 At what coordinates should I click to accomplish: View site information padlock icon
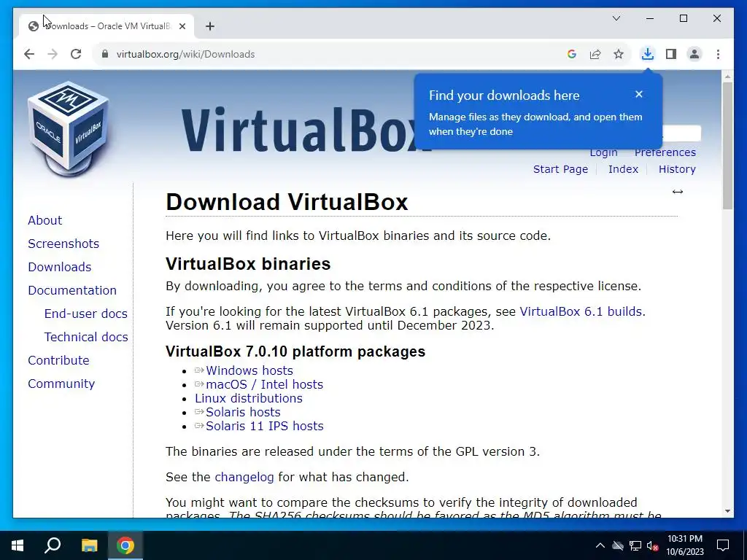tap(105, 54)
